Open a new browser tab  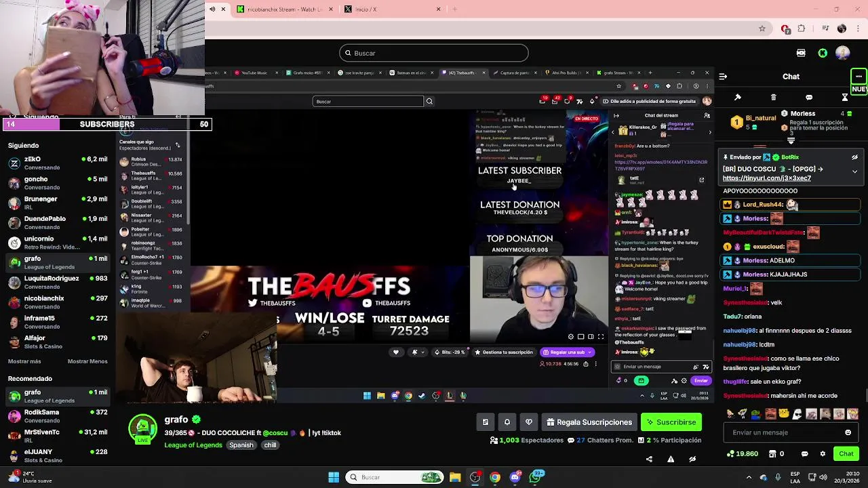point(454,9)
